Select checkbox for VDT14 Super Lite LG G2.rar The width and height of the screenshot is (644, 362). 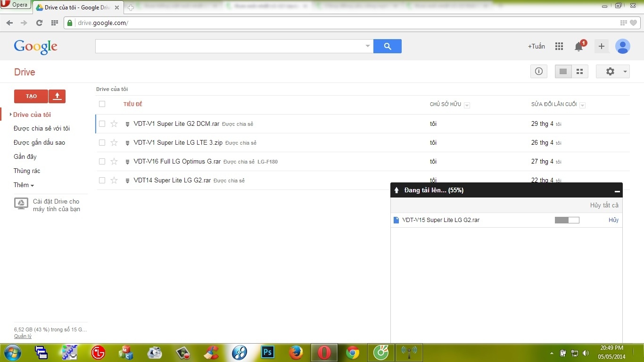tap(102, 181)
